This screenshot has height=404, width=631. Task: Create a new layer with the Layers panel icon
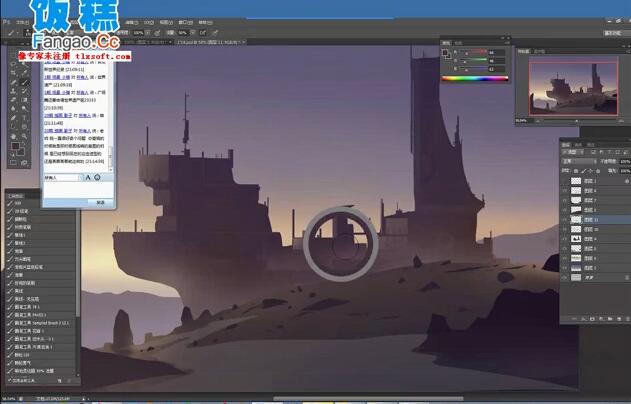[619, 319]
